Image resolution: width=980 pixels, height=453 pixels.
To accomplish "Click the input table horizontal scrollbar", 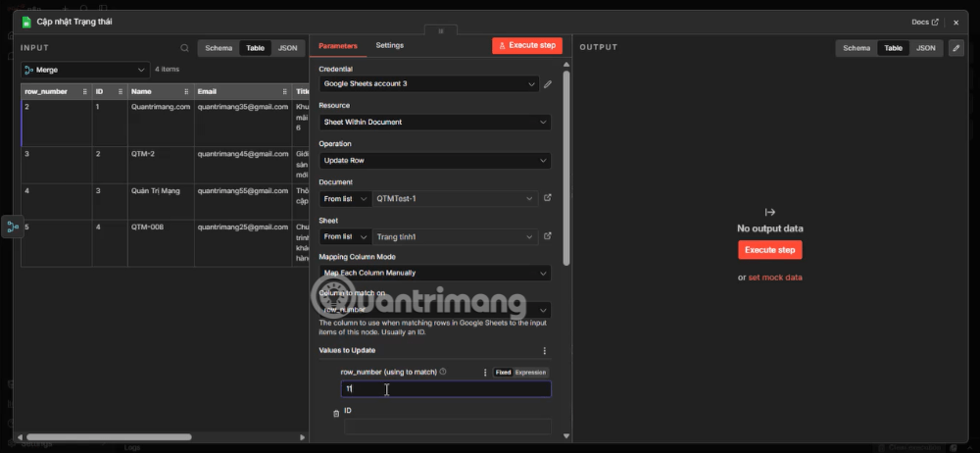I will 109,437.
